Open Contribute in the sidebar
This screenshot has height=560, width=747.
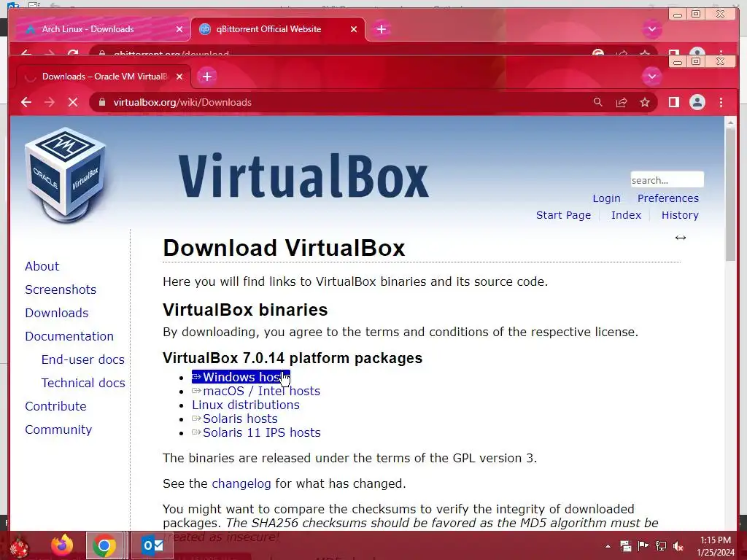click(x=55, y=406)
